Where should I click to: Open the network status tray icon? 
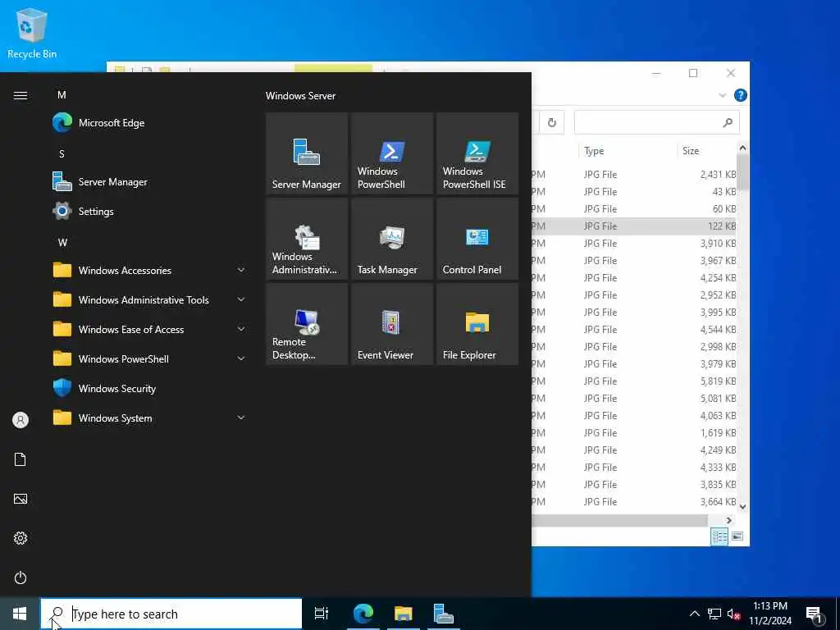click(714, 614)
